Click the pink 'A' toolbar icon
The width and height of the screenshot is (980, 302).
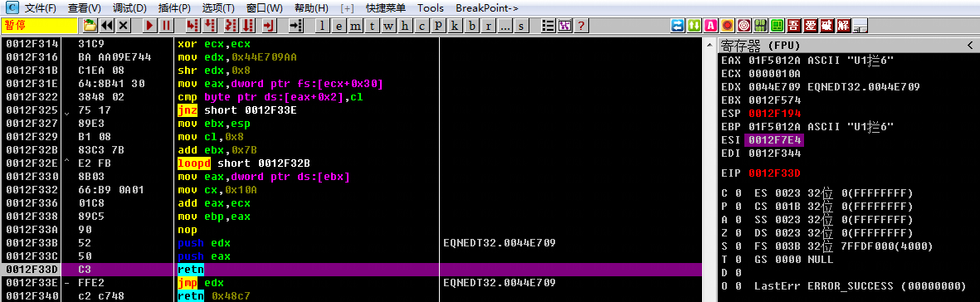pos(710,26)
